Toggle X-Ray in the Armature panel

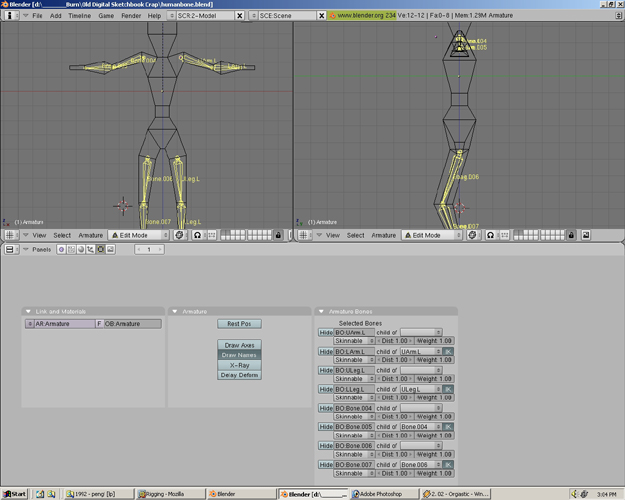pos(239,365)
